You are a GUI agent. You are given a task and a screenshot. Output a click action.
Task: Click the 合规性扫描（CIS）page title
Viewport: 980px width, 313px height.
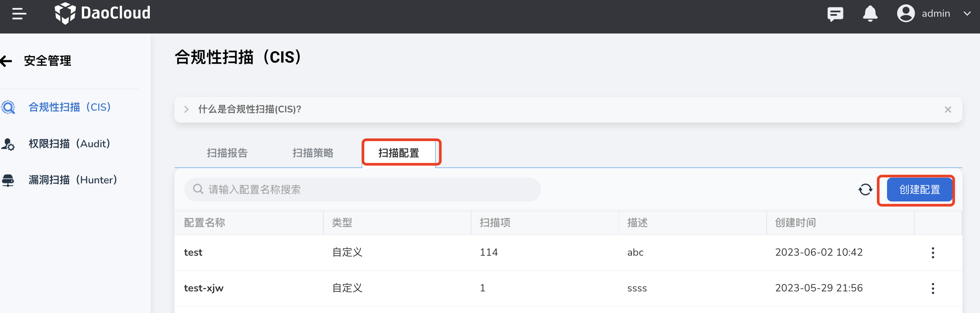pos(238,57)
